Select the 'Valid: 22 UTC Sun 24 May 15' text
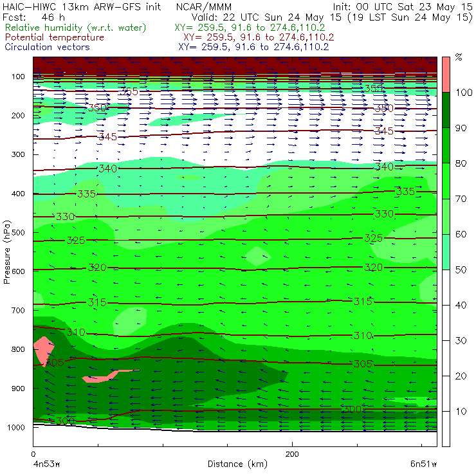 click(x=266, y=17)
